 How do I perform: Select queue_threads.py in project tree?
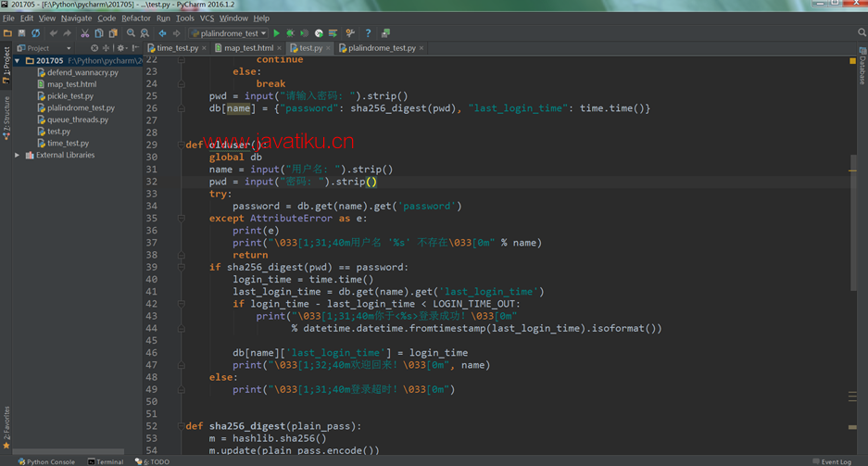tap(78, 120)
